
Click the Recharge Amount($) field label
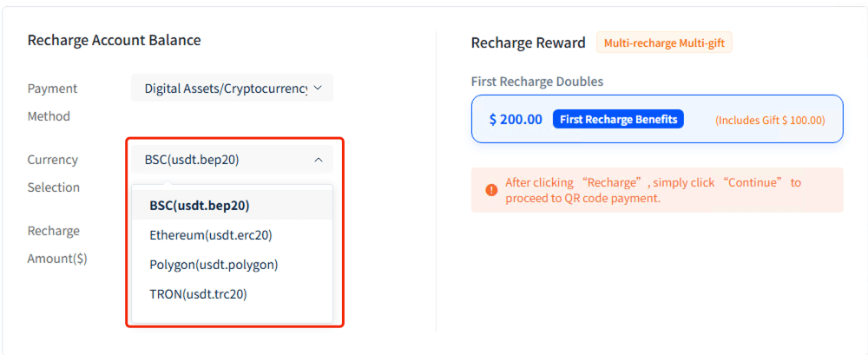click(57, 244)
